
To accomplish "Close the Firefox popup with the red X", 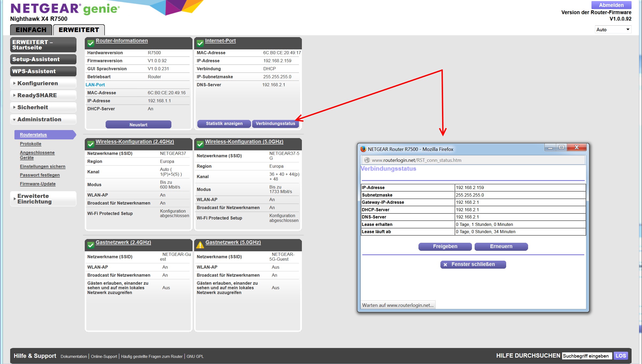I will 577,147.
